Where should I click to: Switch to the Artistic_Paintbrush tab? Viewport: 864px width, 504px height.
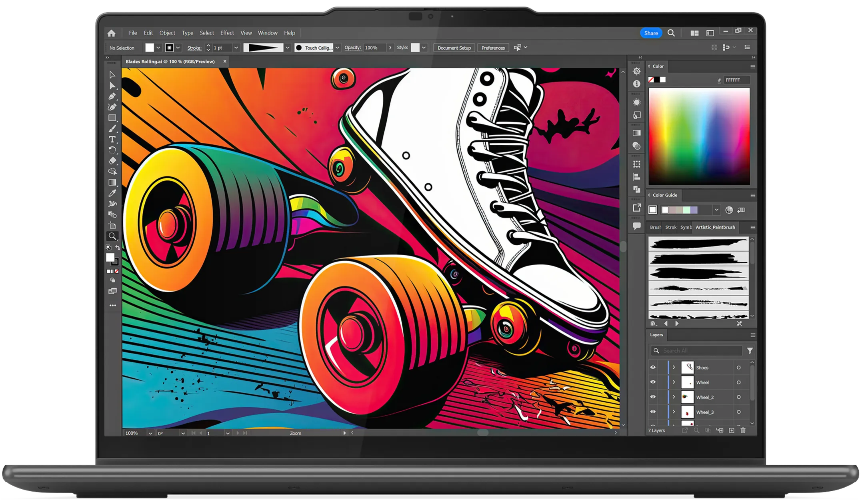point(715,227)
